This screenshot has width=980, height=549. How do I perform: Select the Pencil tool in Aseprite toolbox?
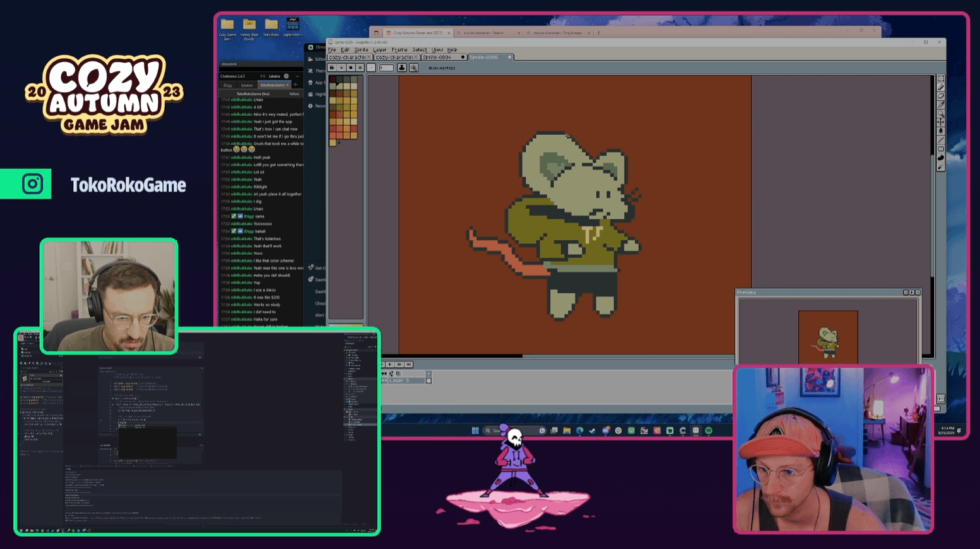click(941, 87)
